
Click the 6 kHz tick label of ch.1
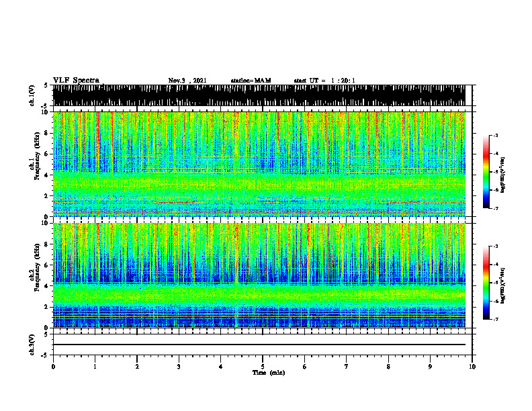coord(47,154)
